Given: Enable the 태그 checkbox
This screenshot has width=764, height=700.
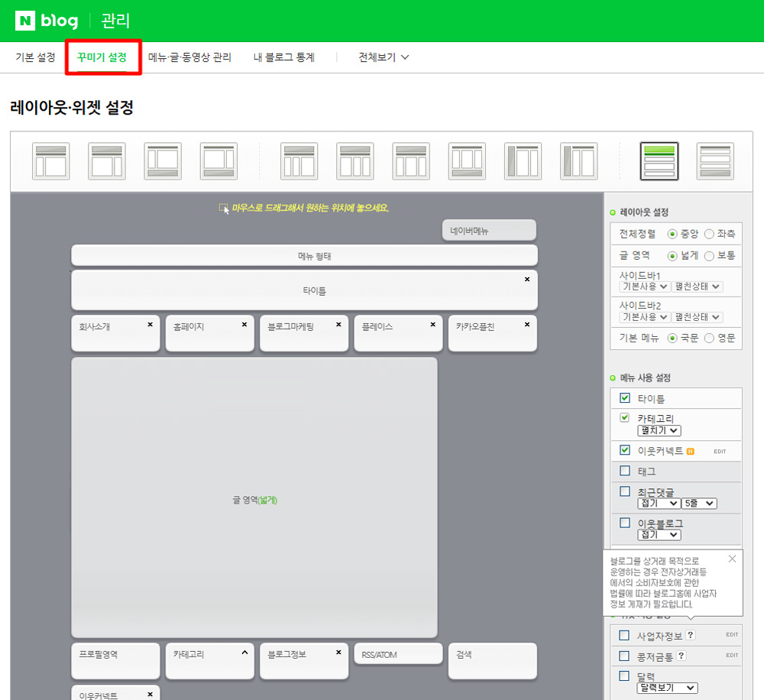Looking at the screenshot, I should (x=625, y=471).
